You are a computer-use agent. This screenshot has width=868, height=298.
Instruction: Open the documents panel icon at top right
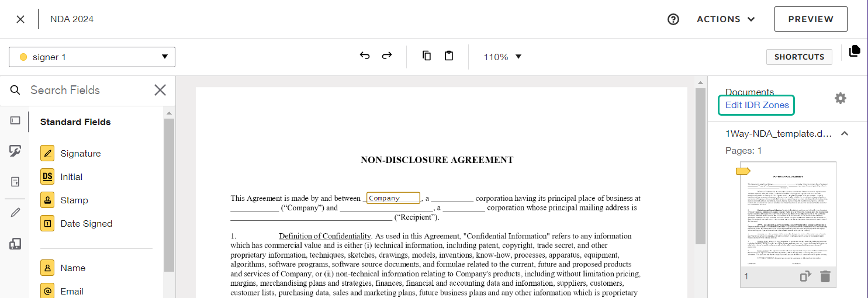point(855,51)
